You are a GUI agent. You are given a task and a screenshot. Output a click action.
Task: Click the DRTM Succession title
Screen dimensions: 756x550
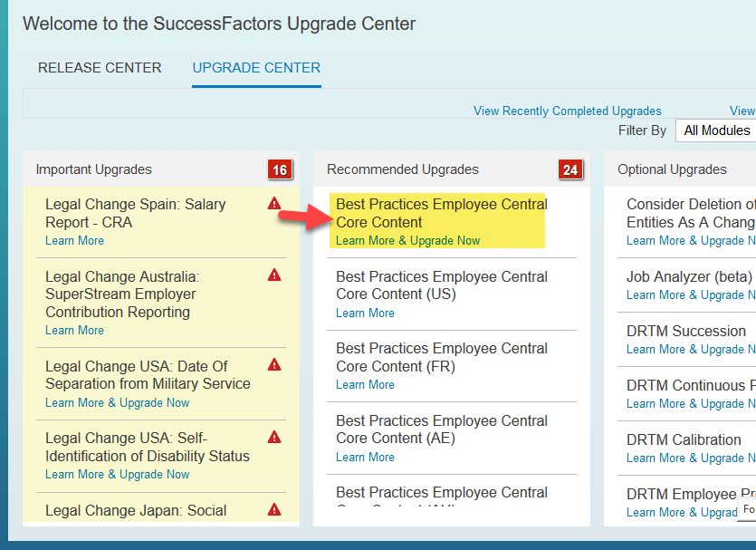click(x=686, y=332)
